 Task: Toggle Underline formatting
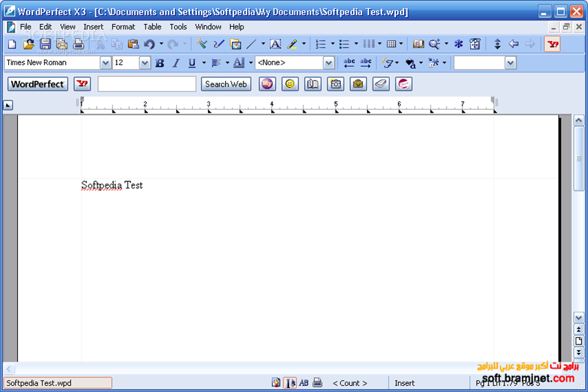click(x=192, y=62)
